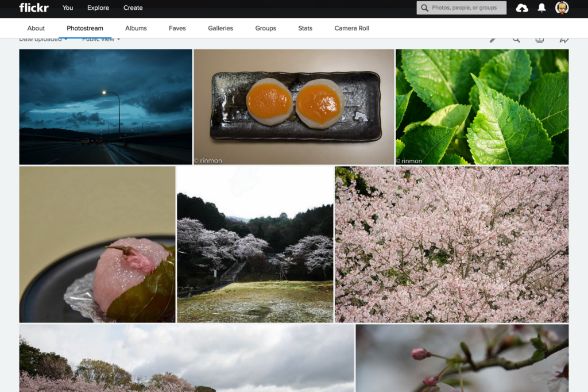588x392 pixels.
Task: Click the pencil edit icon above photos
Action: point(493,40)
